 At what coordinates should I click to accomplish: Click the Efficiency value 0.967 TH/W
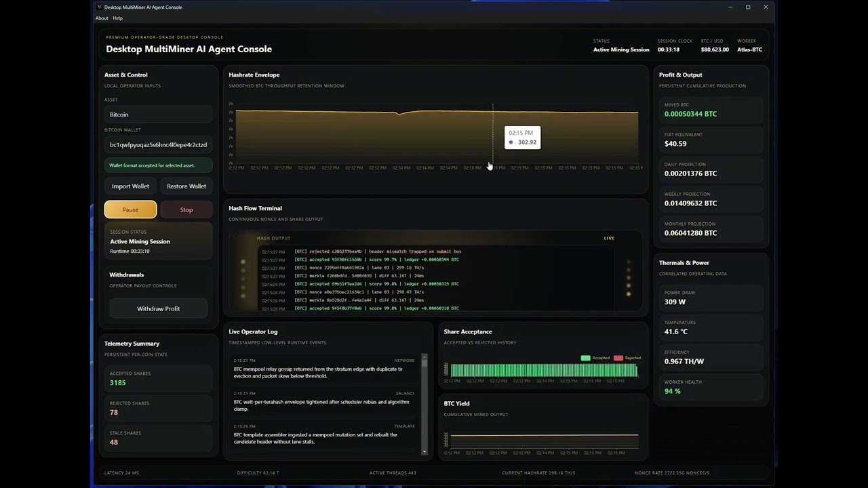click(x=684, y=361)
